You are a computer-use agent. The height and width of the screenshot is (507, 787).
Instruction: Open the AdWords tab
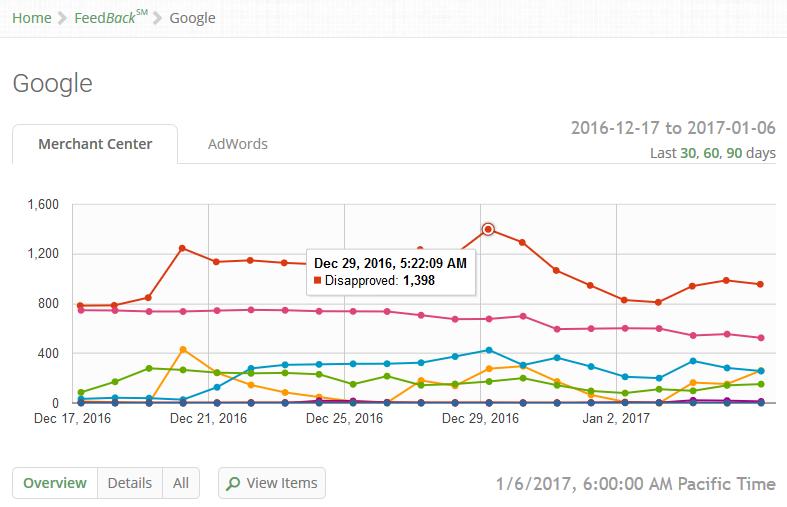click(238, 144)
